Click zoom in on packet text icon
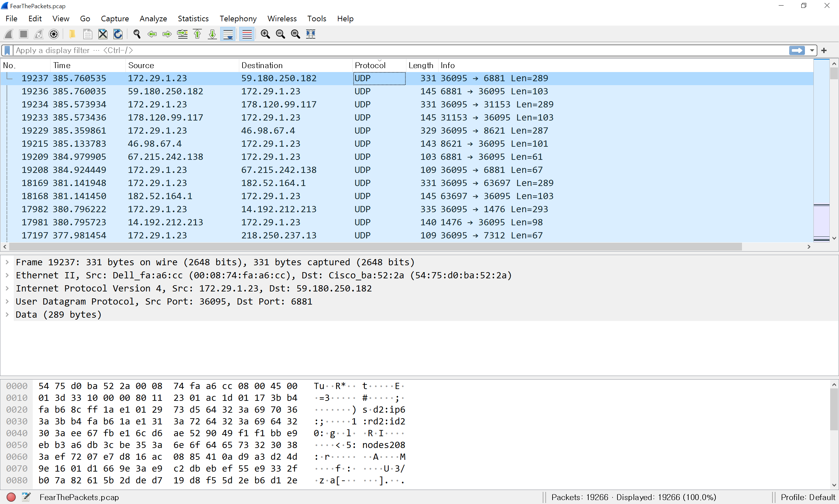Screen dimensions: 839x504 (x=265, y=34)
